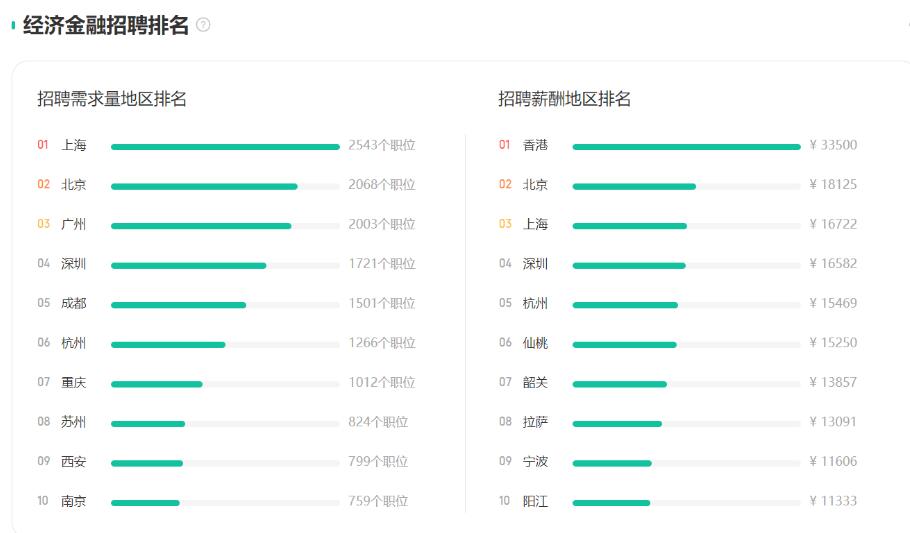The height and width of the screenshot is (533, 910).
Task: Select 北京 in salary ranking
Action: (535, 185)
